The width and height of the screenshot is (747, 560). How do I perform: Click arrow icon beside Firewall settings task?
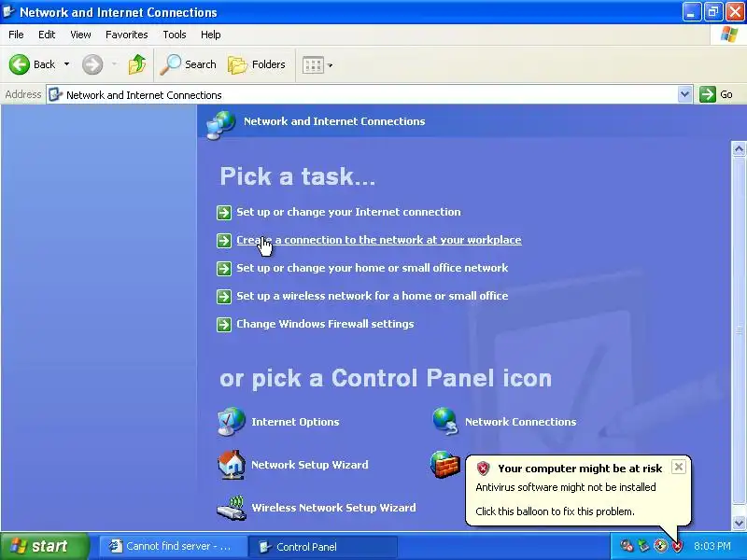tap(224, 325)
